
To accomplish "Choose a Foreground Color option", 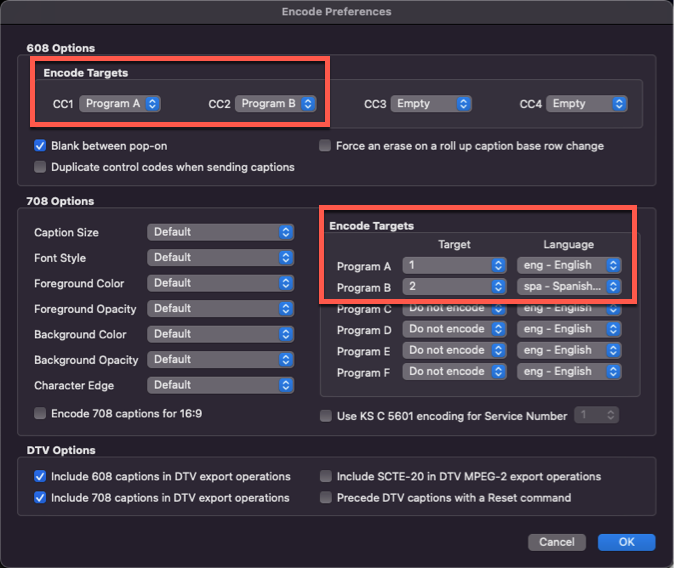I will 220,283.
